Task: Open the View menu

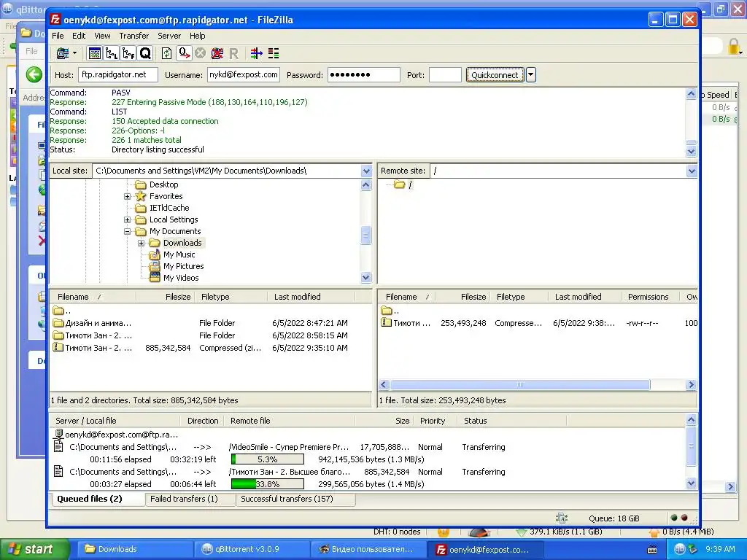Action: [102, 36]
